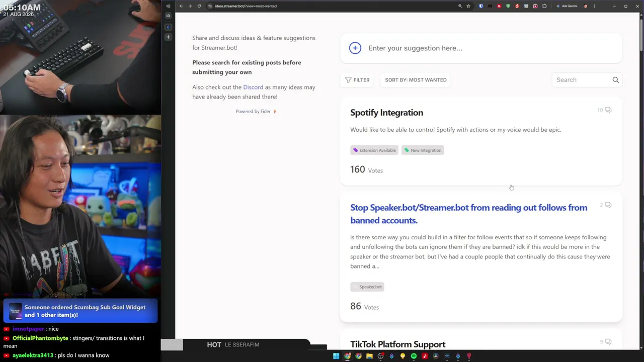Click the 86 Votes counter
Screen dimensions: 644x362
pyautogui.click(x=364, y=306)
